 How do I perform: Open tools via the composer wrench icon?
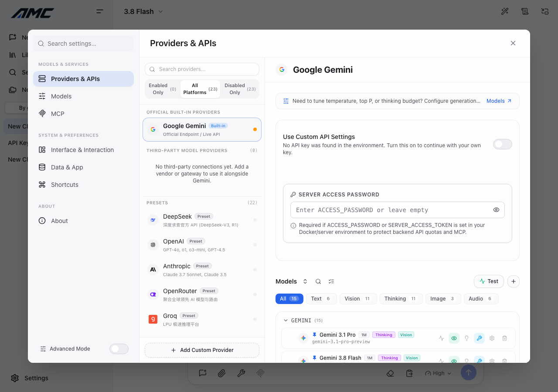pos(241,373)
